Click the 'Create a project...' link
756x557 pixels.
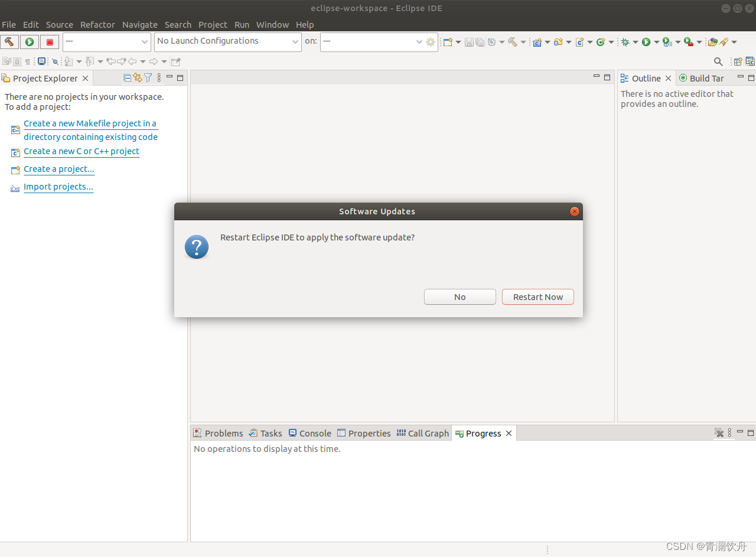[x=59, y=169]
